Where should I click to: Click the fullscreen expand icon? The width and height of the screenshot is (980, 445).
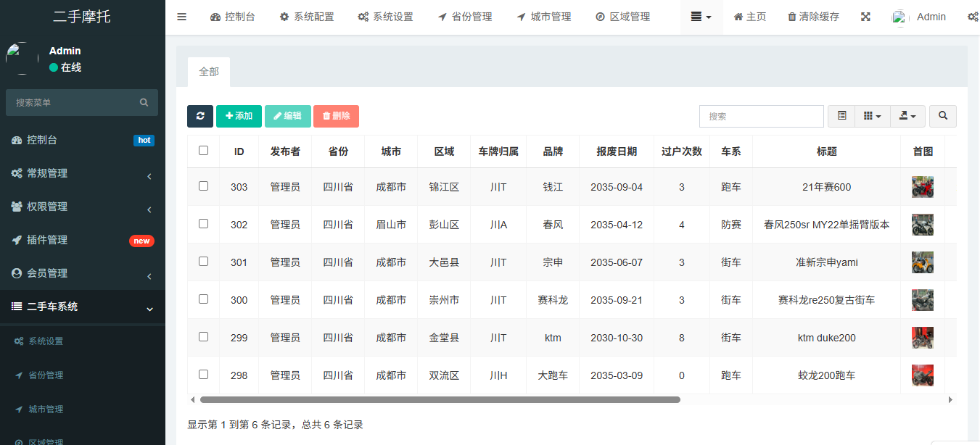(865, 17)
